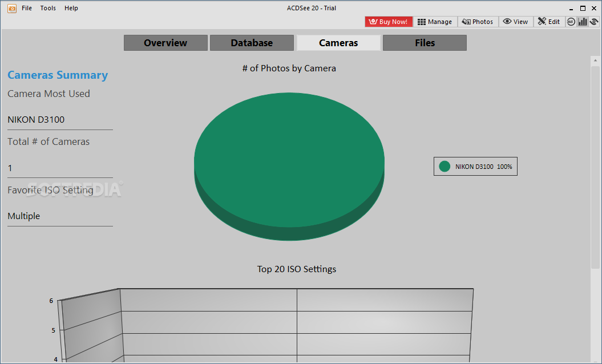
Task: Click the Total # of Cameras label
Action: [49, 141]
